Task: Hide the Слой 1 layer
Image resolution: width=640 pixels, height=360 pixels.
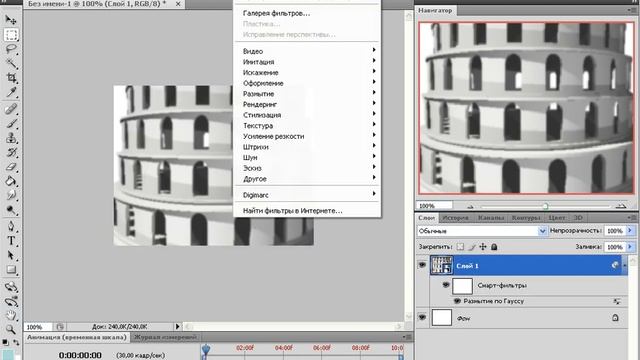Action: pos(422,265)
